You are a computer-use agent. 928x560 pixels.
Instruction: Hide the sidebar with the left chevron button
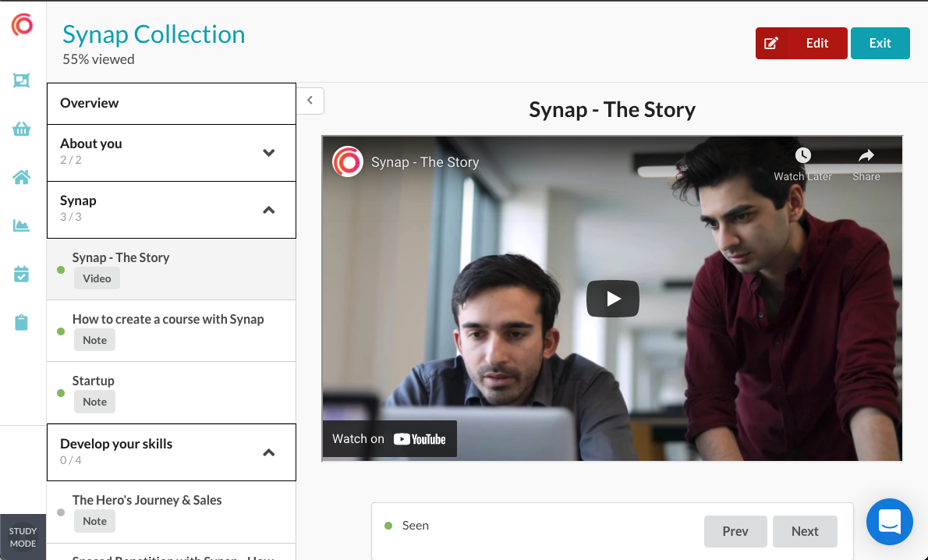click(310, 101)
